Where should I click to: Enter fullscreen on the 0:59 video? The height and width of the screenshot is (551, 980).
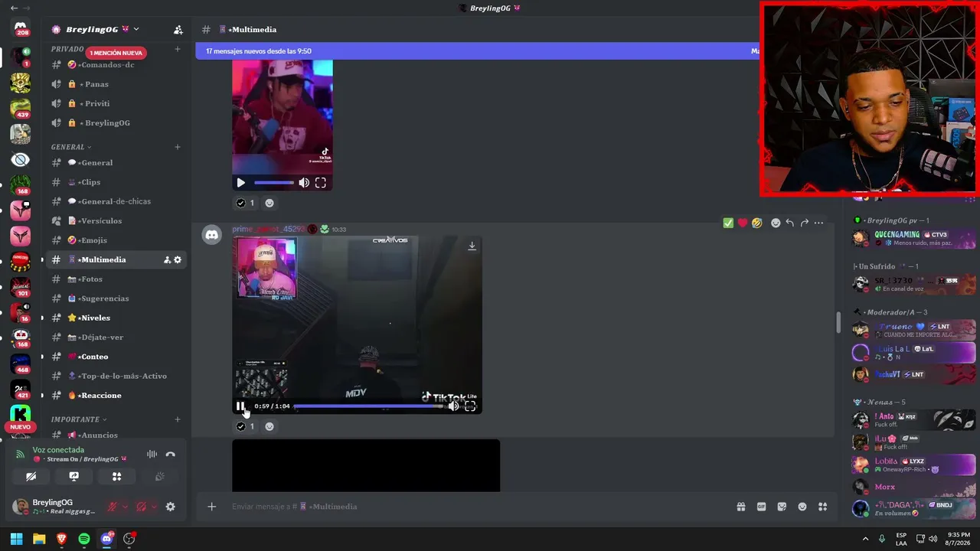pyautogui.click(x=470, y=406)
